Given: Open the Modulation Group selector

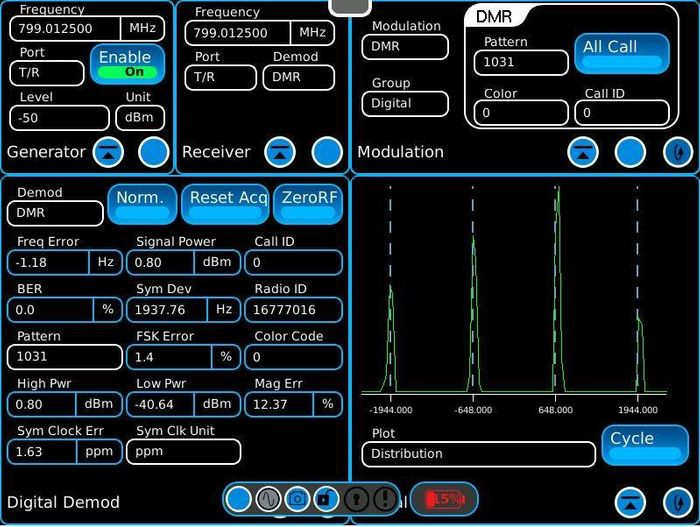Looking at the screenshot, I should 405,103.
